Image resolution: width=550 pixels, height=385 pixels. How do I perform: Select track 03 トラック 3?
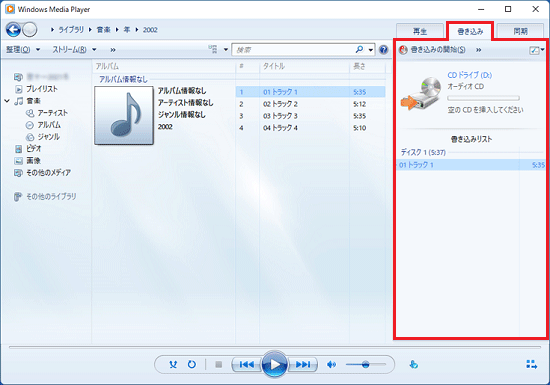[x=310, y=116]
